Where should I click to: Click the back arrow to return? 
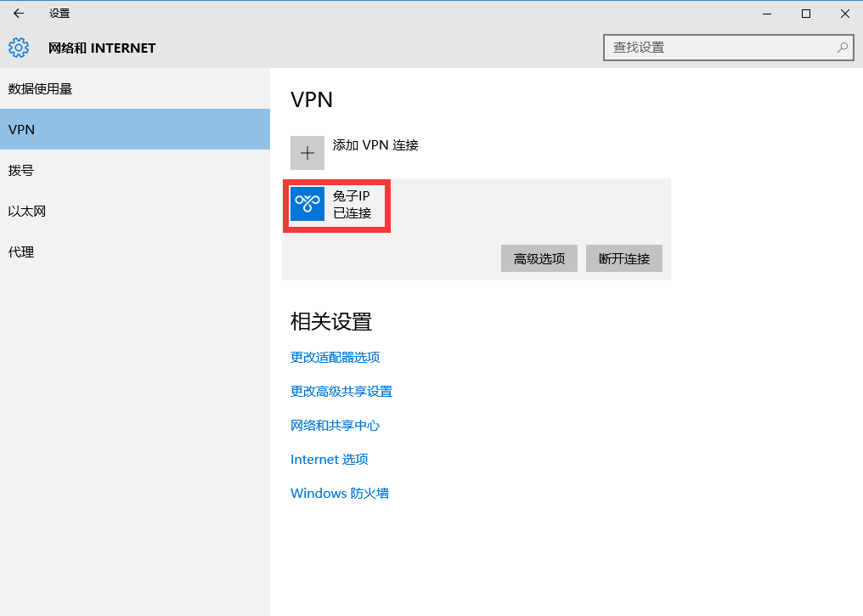tap(17, 13)
